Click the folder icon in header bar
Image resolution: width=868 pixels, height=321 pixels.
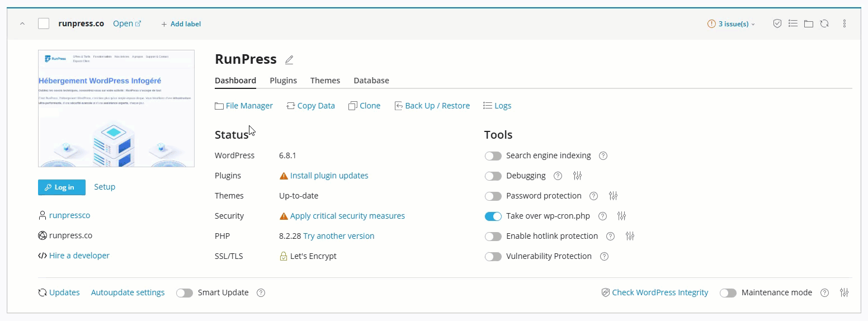[808, 23]
